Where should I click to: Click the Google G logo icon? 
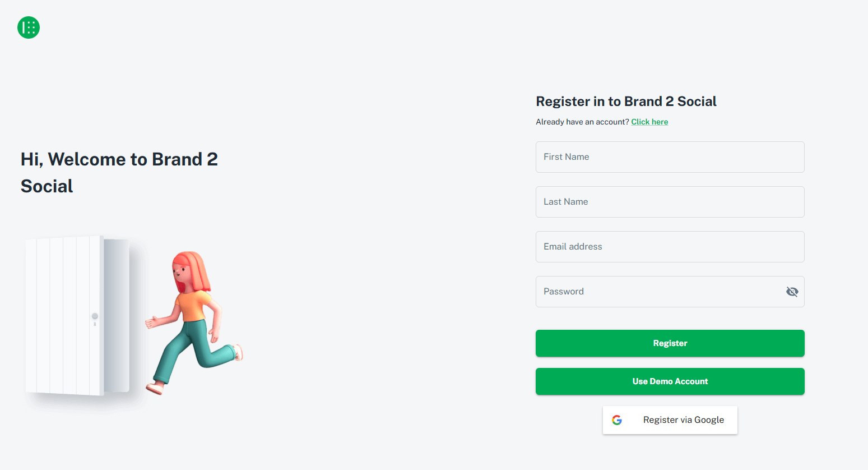click(617, 420)
